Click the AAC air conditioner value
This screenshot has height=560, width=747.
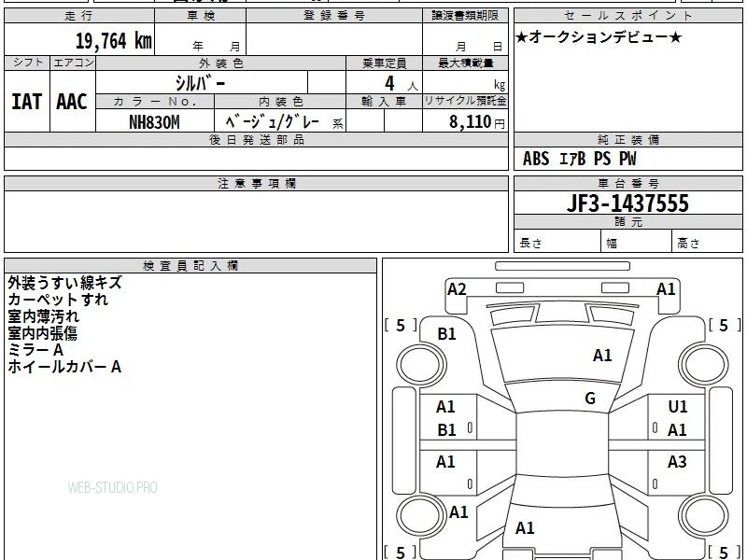click(x=72, y=102)
